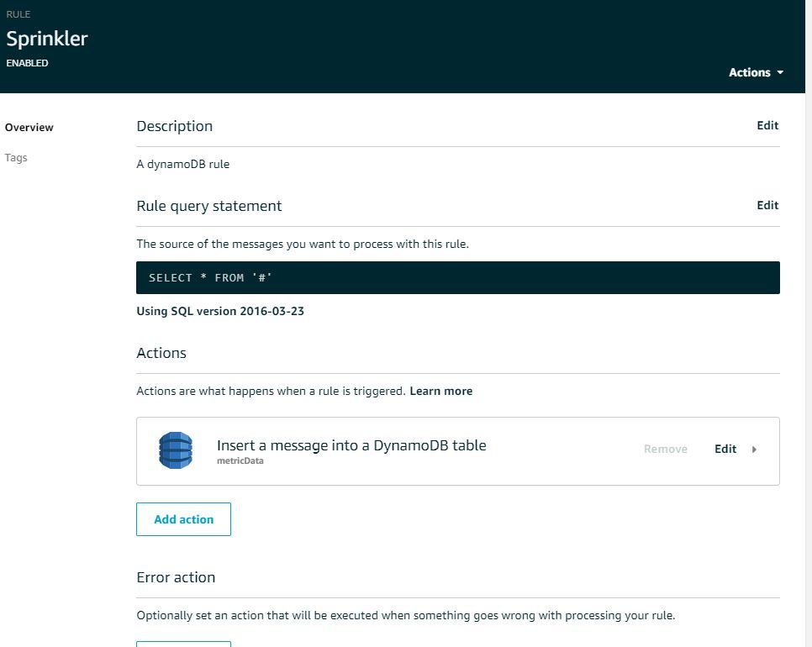
Task: Click the Add action button
Action: point(183,519)
